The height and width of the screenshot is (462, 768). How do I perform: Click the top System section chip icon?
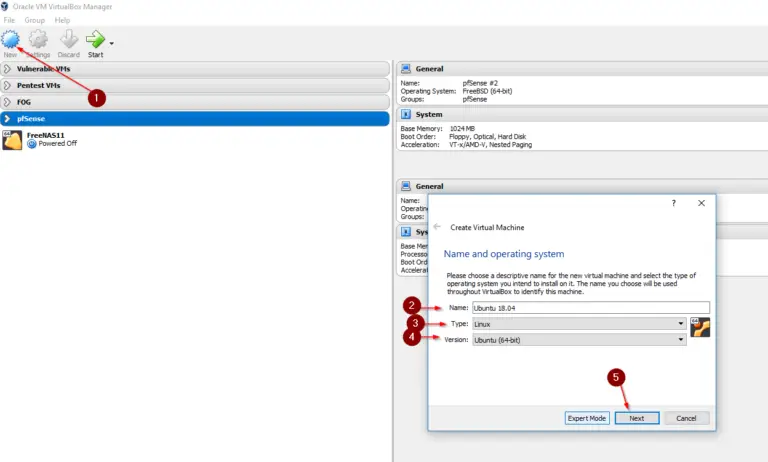(406, 114)
